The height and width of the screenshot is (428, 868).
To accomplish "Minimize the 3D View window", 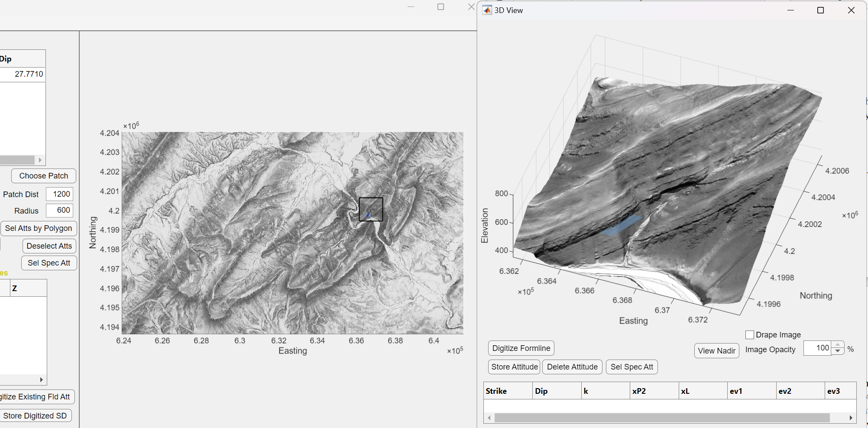I will coord(790,10).
